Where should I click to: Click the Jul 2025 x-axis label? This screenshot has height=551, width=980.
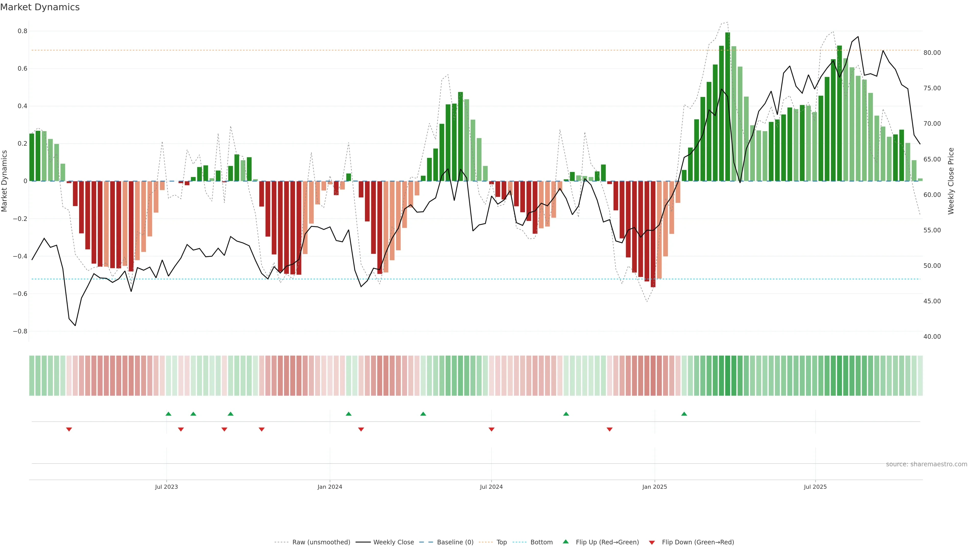point(815,487)
